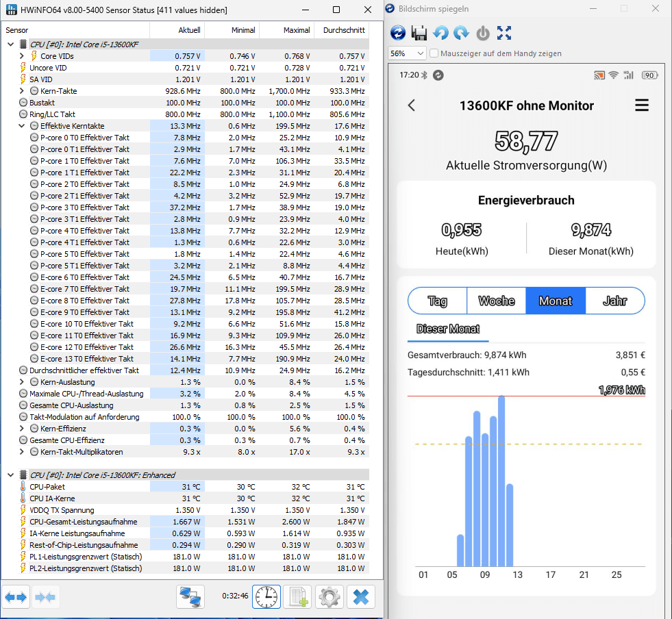Open the hamburger menu in phone app

click(x=642, y=105)
